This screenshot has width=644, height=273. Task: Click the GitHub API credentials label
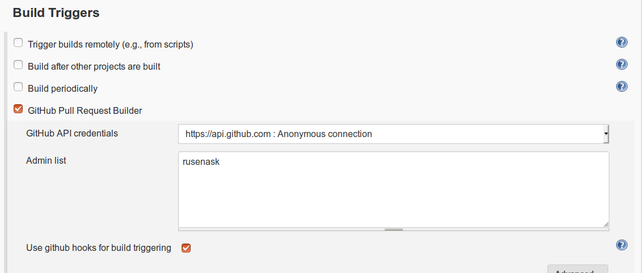coord(72,134)
